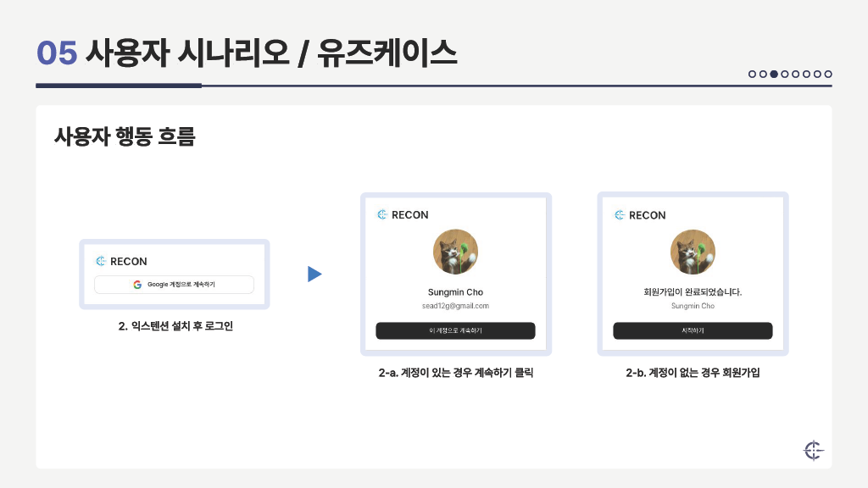This screenshot has width=868, height=488.
Task: Click the RECON logo above Sungmin Cho's email
Action: click(403, 215)
